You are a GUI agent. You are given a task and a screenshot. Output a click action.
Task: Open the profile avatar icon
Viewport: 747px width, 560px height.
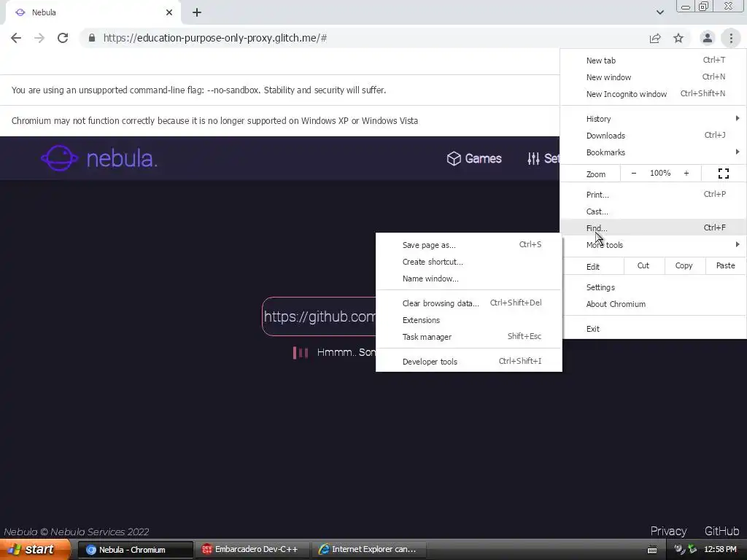[708, 38]
